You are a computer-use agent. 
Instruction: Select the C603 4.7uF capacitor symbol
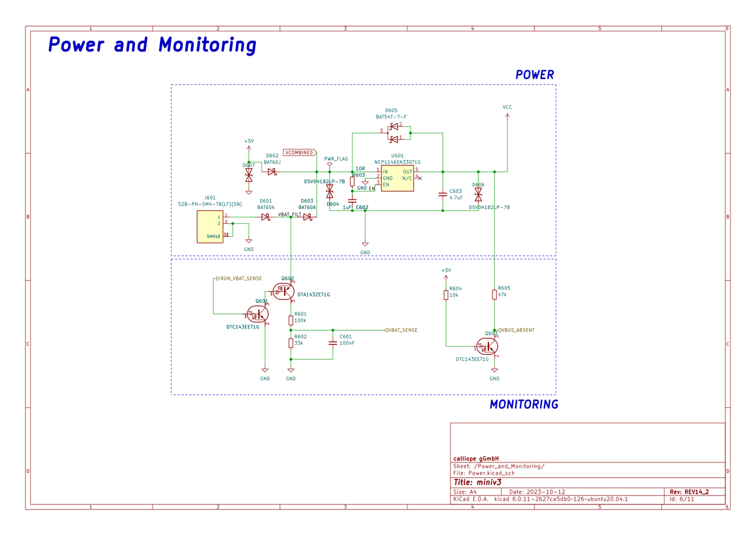pos(443,194)
